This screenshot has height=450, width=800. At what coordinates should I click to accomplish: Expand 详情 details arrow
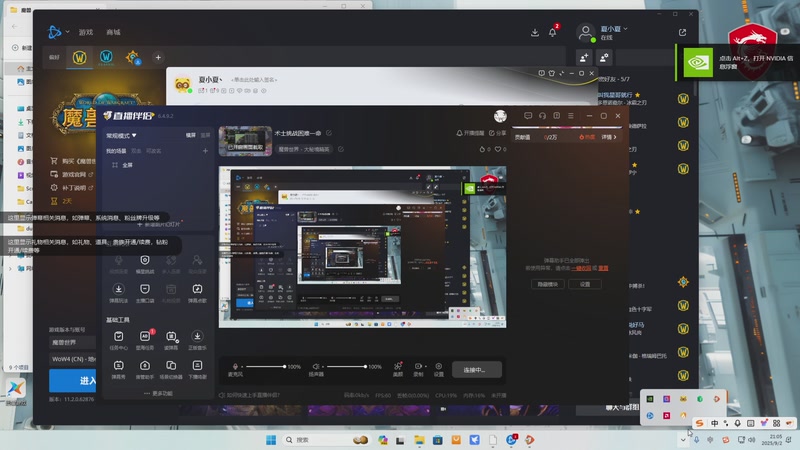pos(609,137)
